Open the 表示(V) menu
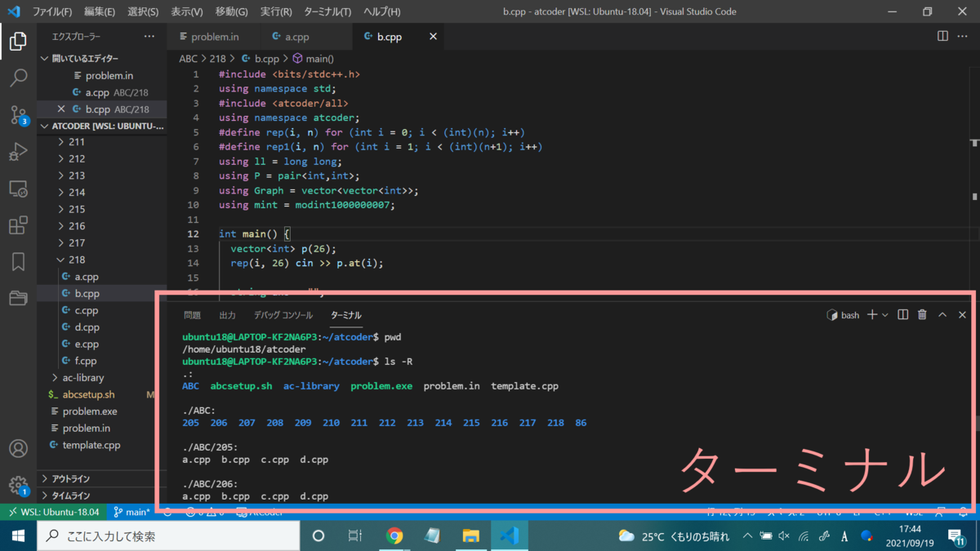Screen dimensions: 980x551 187,12
